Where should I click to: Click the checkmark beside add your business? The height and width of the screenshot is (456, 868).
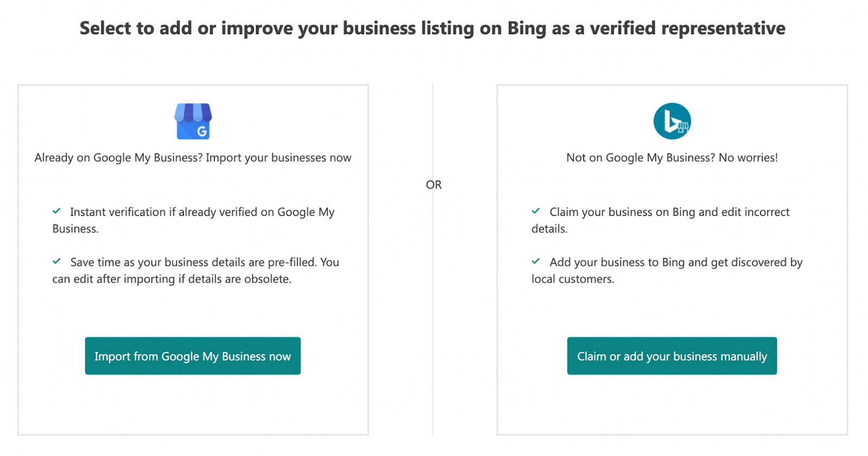pos(537,261)
